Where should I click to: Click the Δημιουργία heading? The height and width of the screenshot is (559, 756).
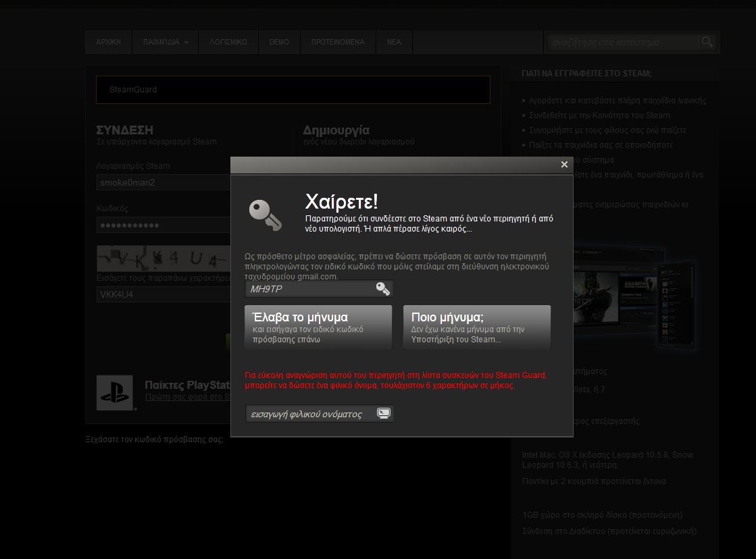(x=336, y=130)
